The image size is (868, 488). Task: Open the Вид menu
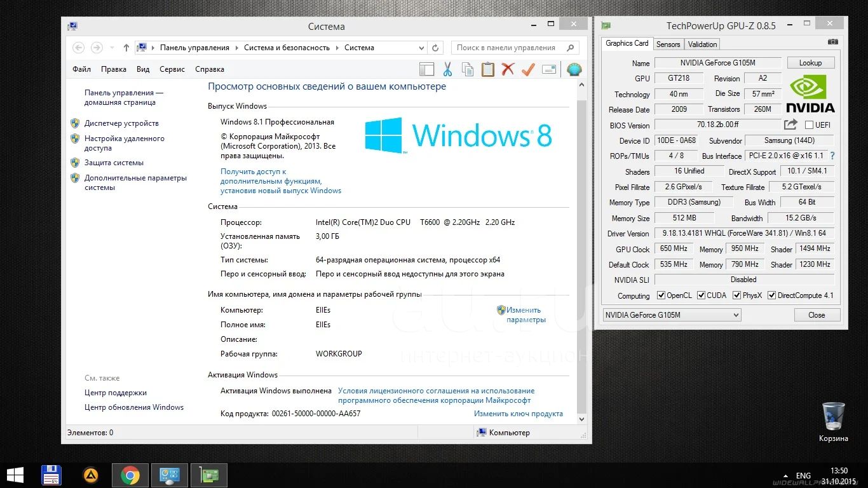click(143, 69)
